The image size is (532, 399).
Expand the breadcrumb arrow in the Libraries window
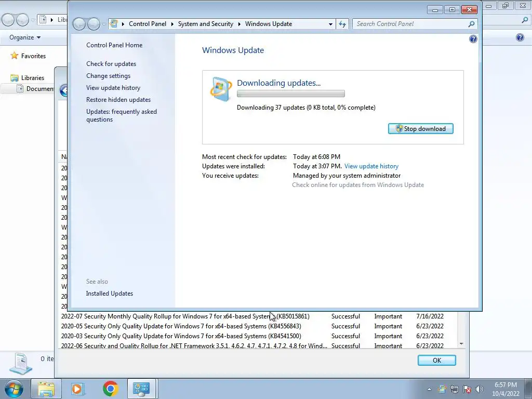(x=51, y=20)
